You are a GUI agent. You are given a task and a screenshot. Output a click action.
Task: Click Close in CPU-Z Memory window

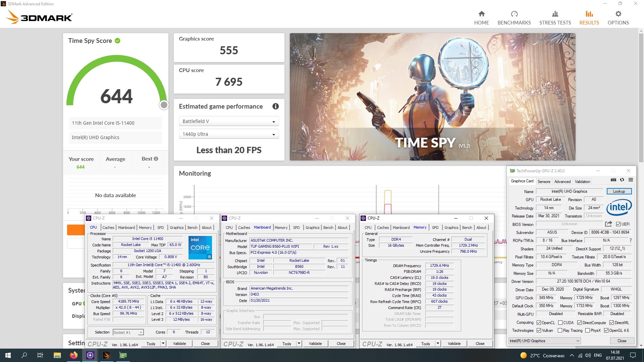[x=480, y=344]
